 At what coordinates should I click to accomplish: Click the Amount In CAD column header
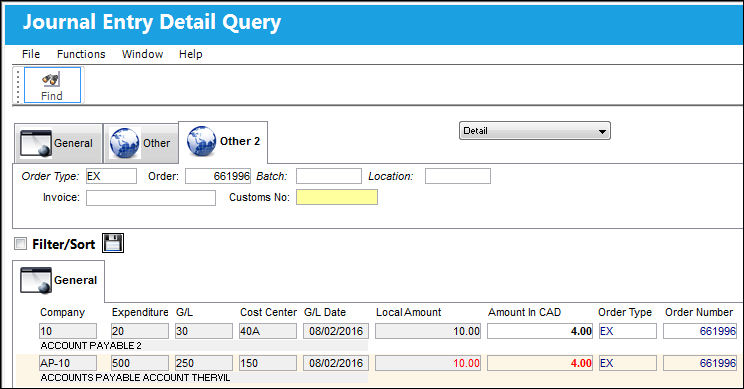point(524,313)
